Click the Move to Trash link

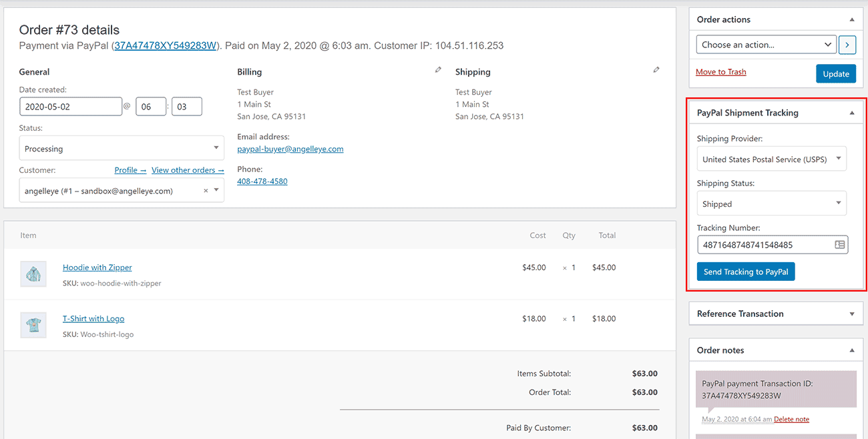tap(721, 72)
